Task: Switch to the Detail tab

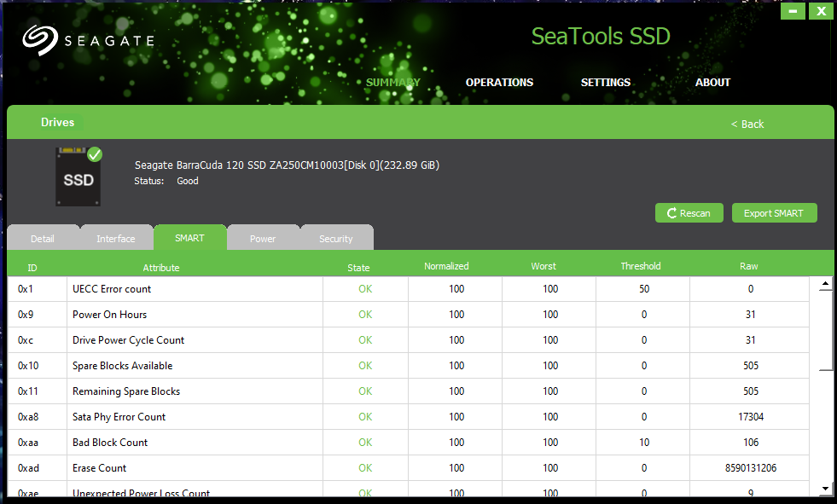Action: coord(43,238)
